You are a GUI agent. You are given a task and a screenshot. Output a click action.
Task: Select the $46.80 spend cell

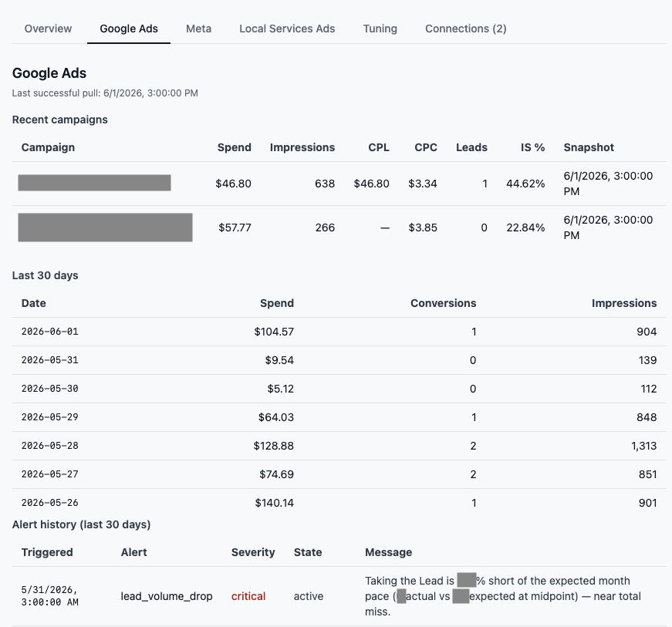tap(233, 184)
